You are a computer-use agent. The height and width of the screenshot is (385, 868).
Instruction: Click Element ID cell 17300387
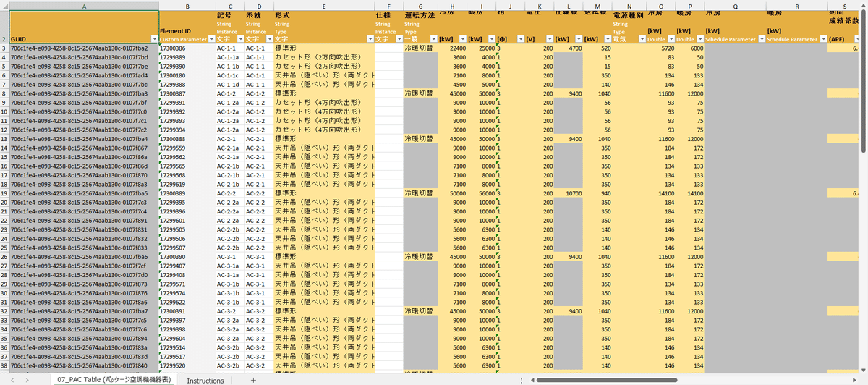click(x=187, y=93)
